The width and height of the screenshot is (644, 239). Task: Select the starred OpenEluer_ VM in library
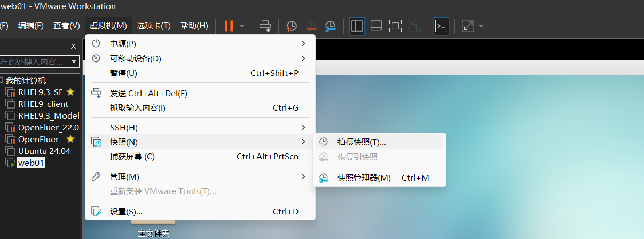(x=40, y=140)
